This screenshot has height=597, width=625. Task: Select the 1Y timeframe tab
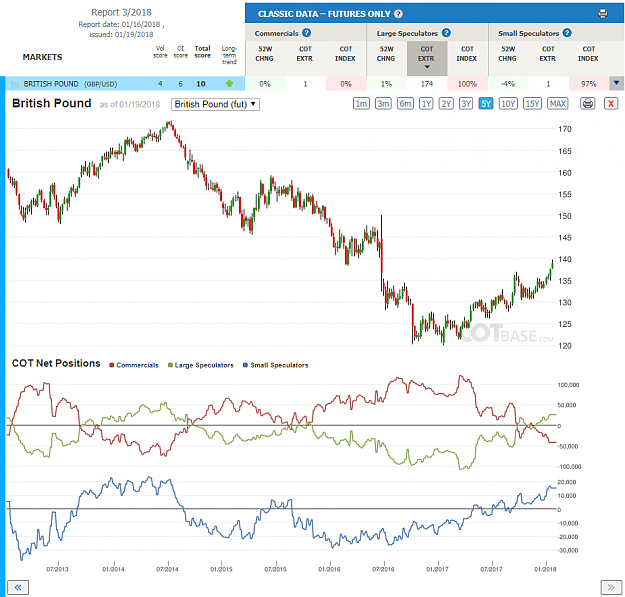click(426, 104)
